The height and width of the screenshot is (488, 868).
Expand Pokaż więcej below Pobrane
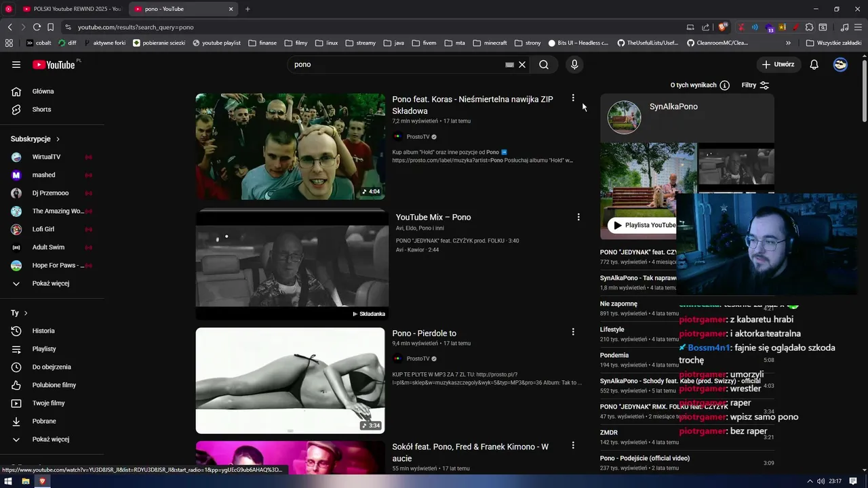click(x=51, y=439)
